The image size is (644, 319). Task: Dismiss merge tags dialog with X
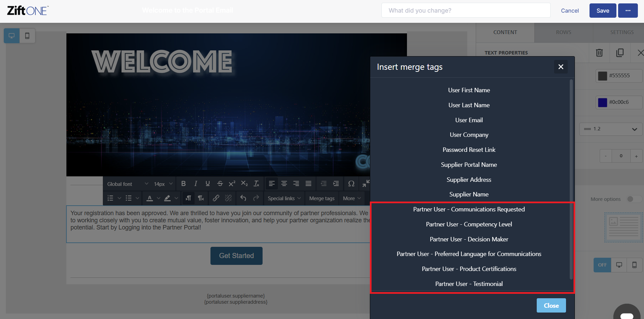tap(561, 67)
